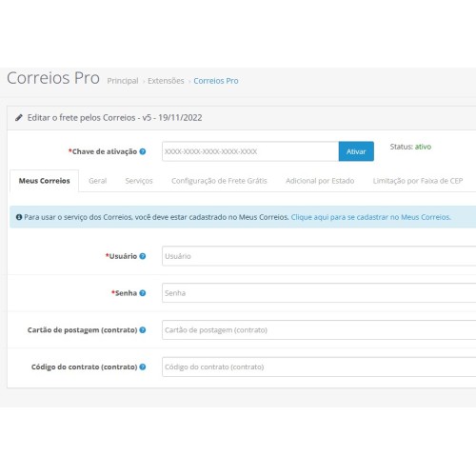Click help icon beside Chave de ativação

[143, 151]
